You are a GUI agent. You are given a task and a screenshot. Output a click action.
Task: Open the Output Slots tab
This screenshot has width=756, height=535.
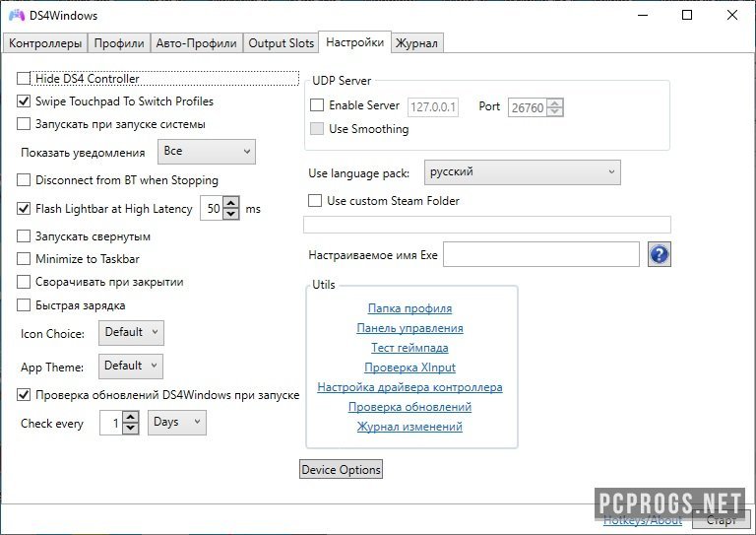point(281,43)
